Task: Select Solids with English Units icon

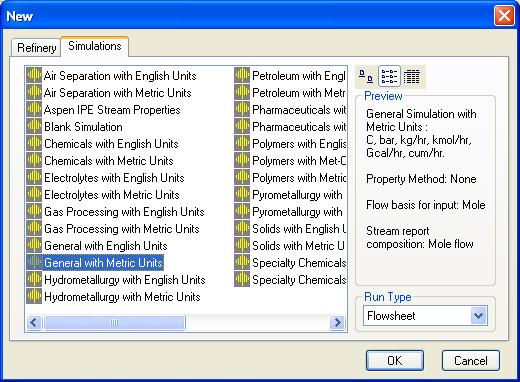Action: tap(242, 228)
